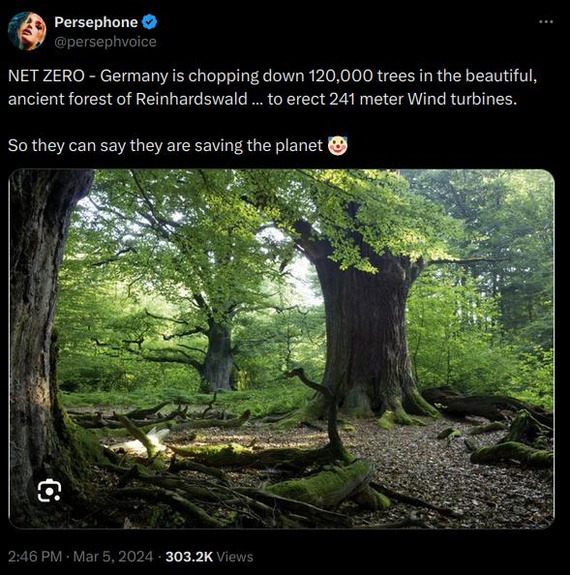Open the forest photo in full view

point(281,349)
